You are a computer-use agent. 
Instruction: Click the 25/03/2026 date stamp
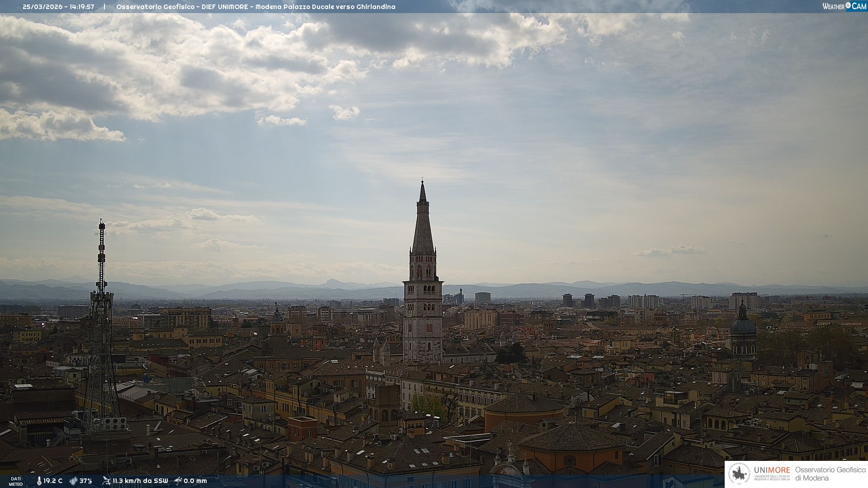43,7
